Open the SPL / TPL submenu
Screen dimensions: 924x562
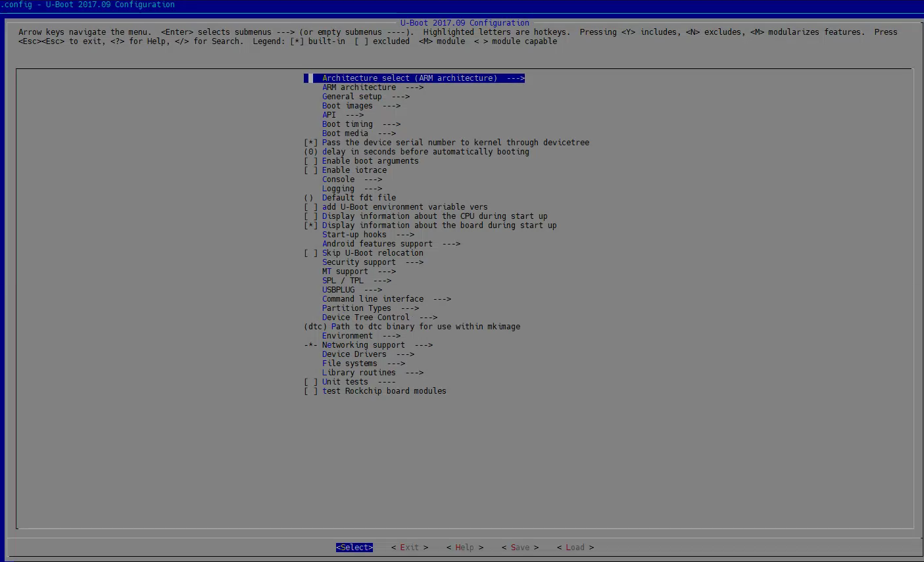click(356, 281)
